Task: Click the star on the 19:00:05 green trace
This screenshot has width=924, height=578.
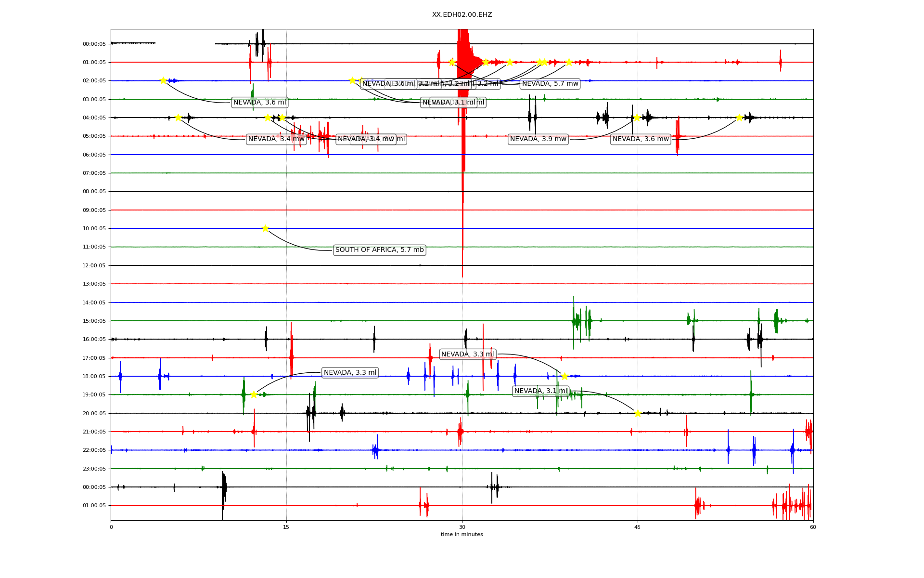Action: [254, 394]
